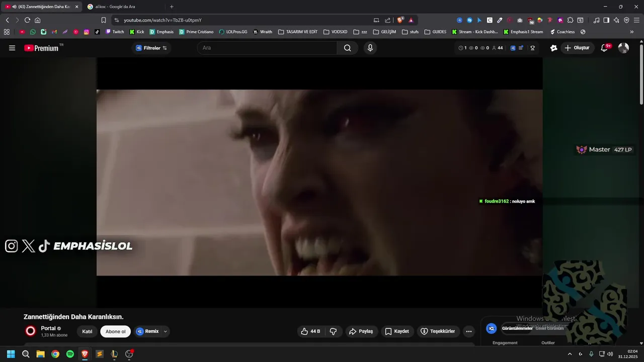
Task: Open Windows Start menu
Action: click(x=11, y=354)
